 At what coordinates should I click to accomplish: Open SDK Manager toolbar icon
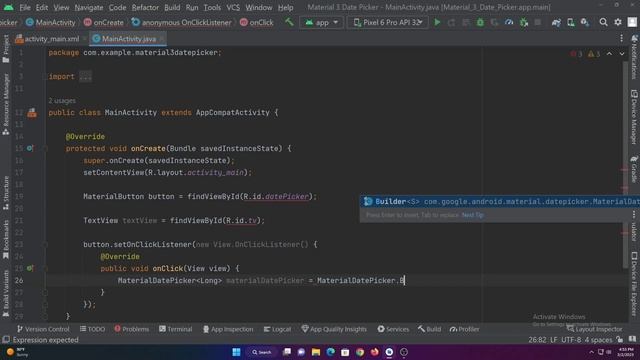tap(585, 22)
